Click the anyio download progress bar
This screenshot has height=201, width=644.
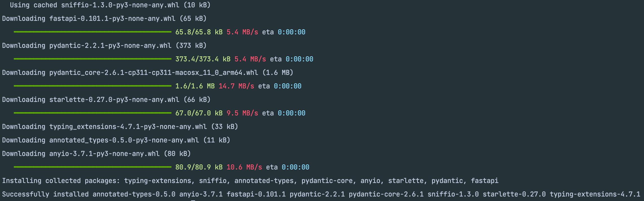(x=93, y=167)
